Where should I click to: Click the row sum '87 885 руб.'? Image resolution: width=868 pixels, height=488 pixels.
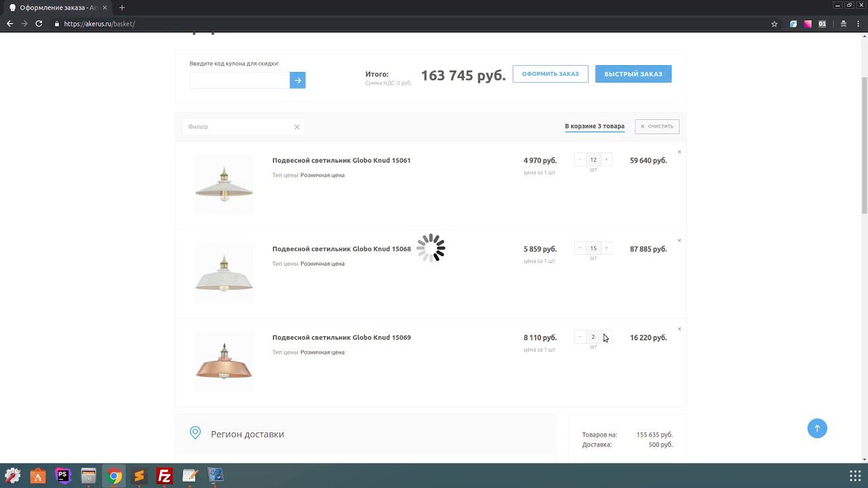(648, 249)
